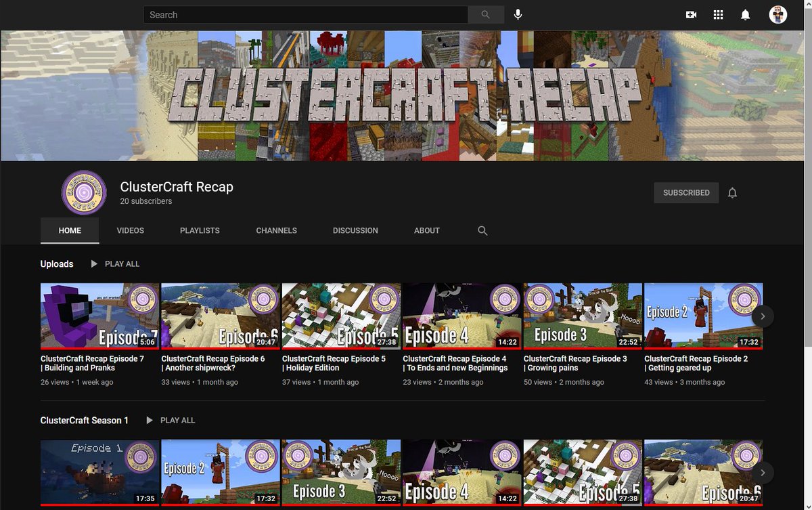Open the Playlists tab
Image resolution: width=812 pixels, height=510 pixels.
(200, 230)
